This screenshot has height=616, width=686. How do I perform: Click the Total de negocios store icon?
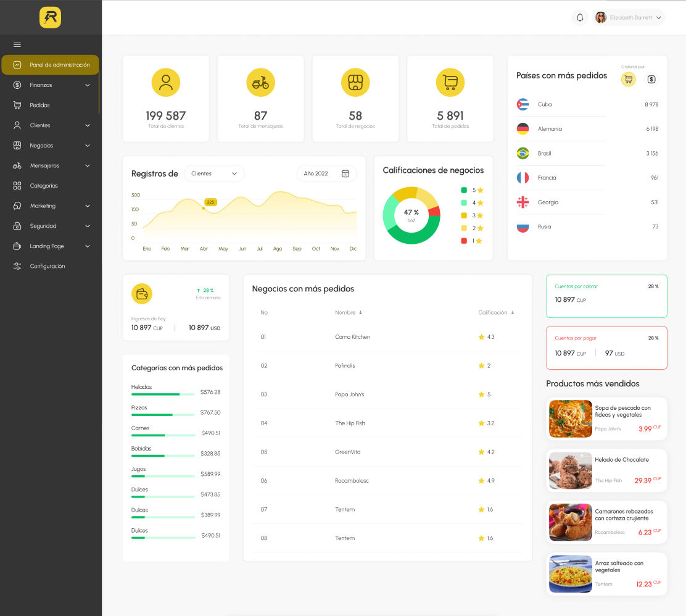[355, 82]
